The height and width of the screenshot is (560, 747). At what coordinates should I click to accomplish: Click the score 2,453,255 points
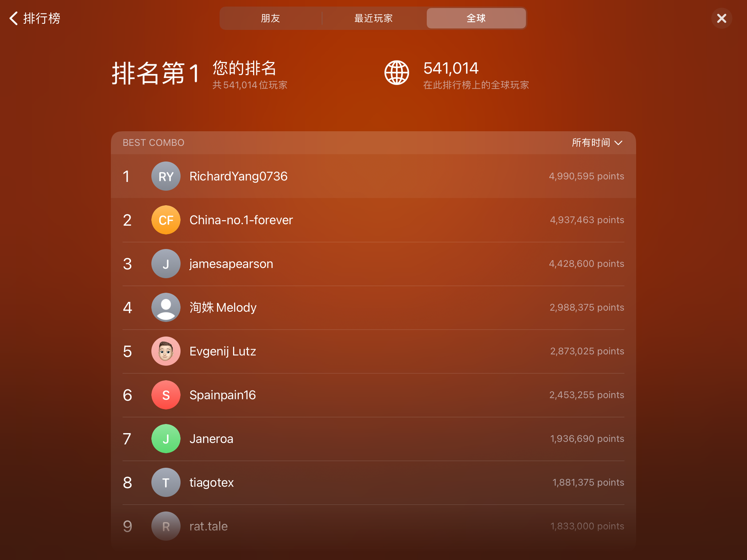click(x=587, y=395)
